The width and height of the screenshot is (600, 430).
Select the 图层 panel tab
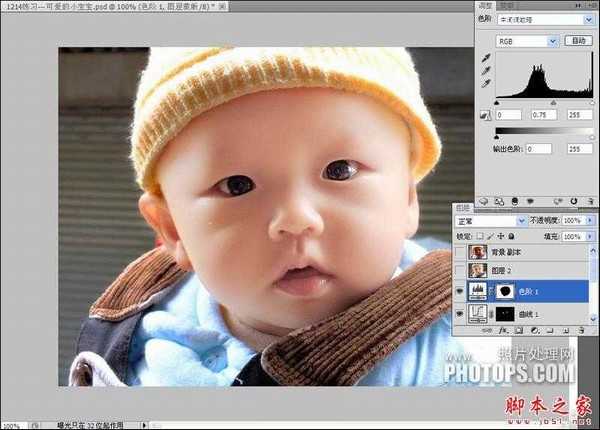coord(463,207)
